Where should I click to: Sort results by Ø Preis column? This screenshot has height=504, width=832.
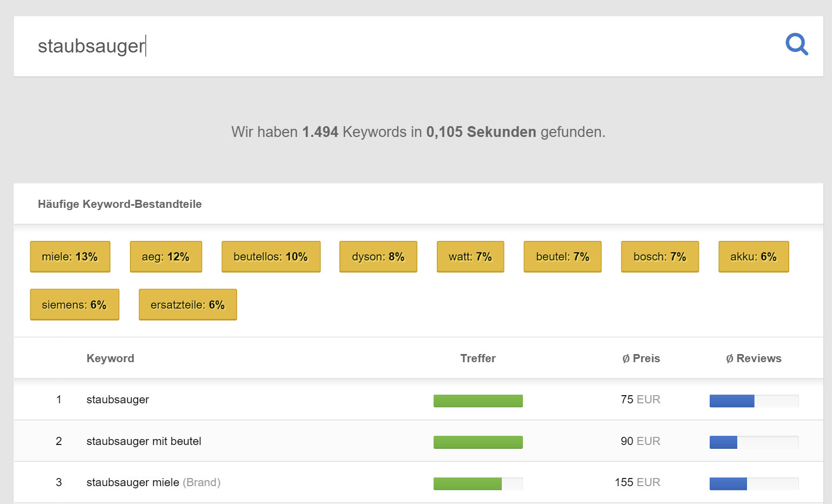641,358
